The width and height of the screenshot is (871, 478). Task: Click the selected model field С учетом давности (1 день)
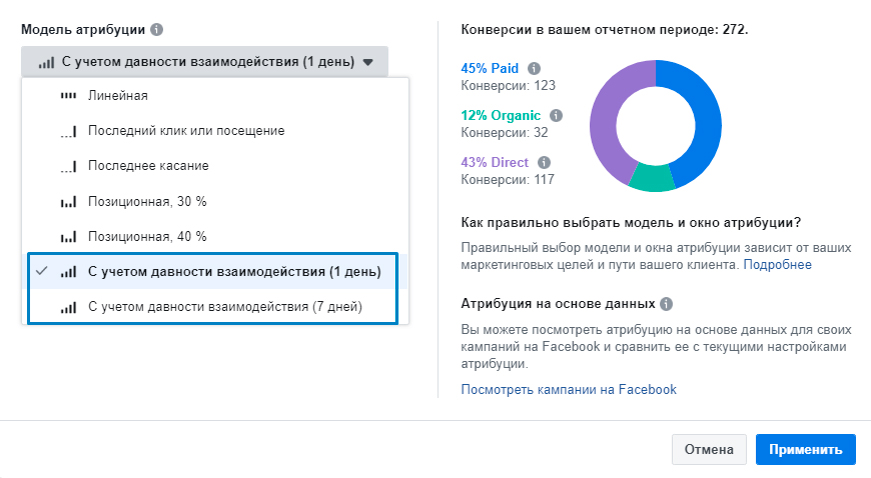pyautogui.click(x=204, y=62)
